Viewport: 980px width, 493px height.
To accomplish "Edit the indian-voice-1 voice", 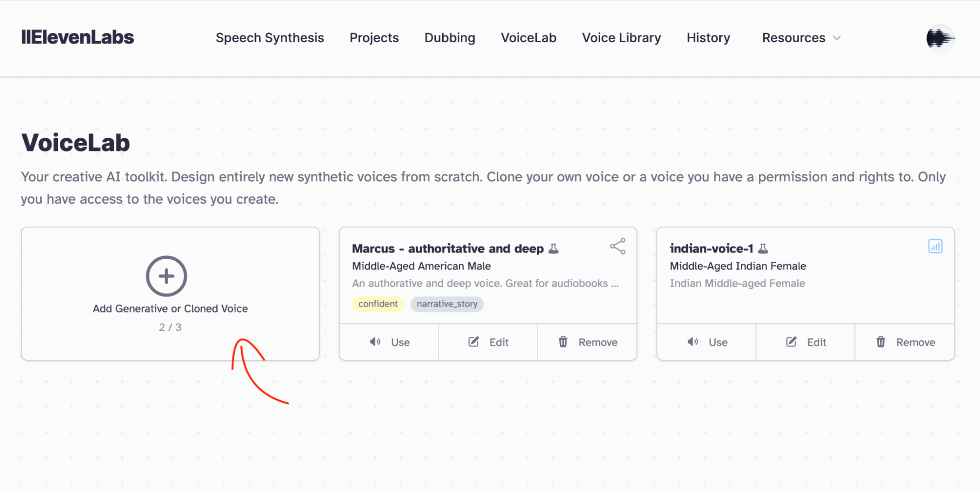I will click(805, 342).
